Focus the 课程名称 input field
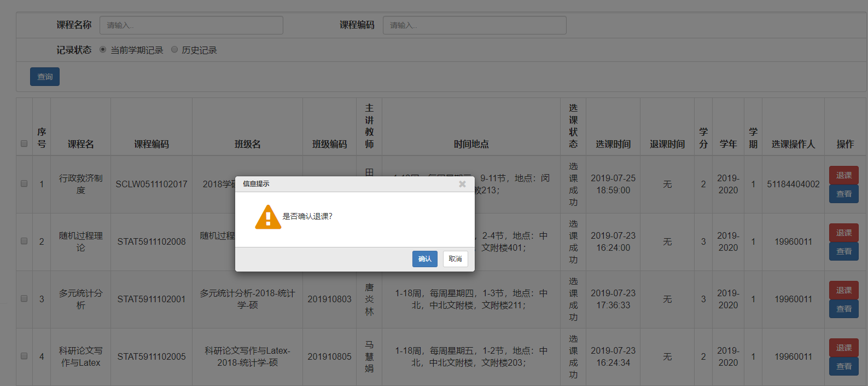 click(x=191, y=25)
